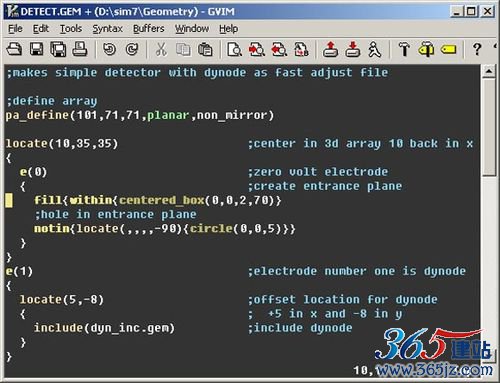This screenshot has height=383, width=500.
Task: Click the question mark help icon
Action: 477,49
